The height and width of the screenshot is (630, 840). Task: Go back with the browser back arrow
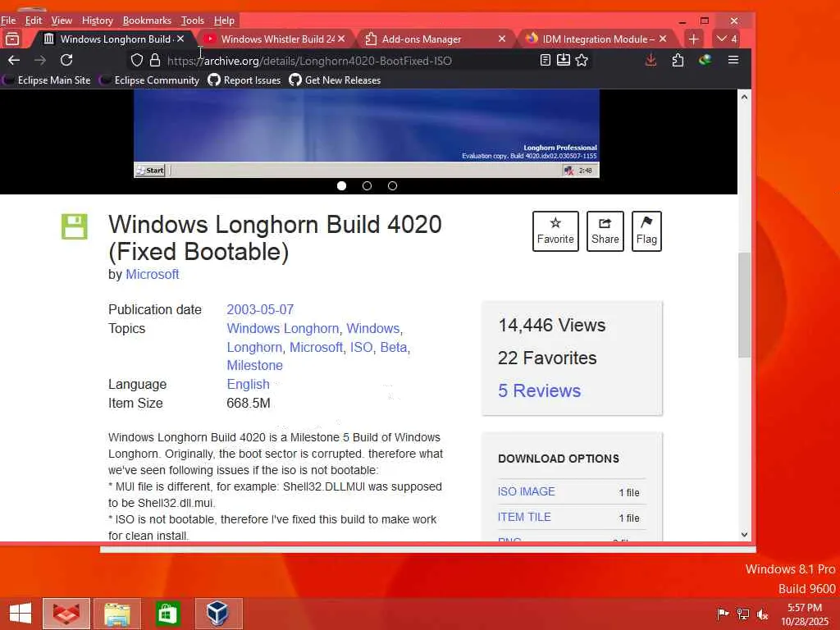click(14, 60)
